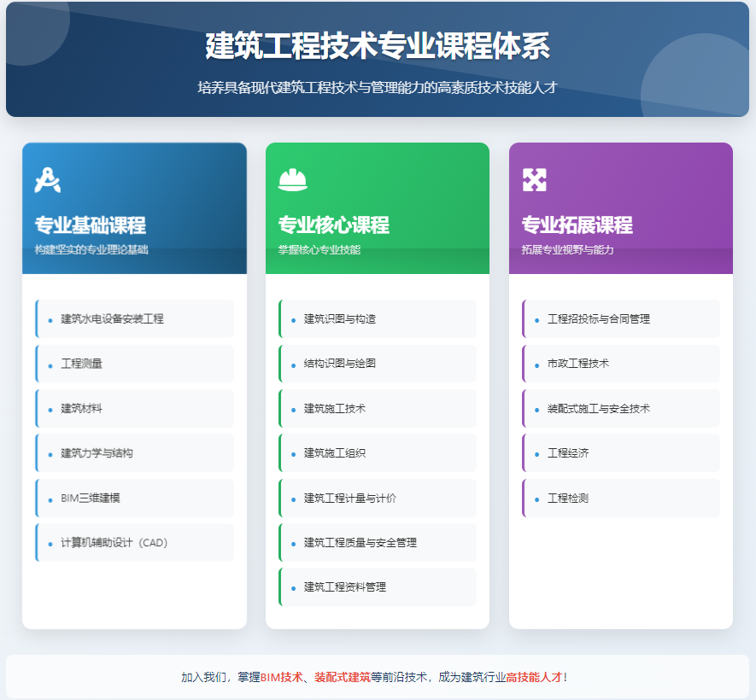Click 计算机辅助设计（CAD） course item
This screenshot has width=756, height=700.
tap(114, 543)
